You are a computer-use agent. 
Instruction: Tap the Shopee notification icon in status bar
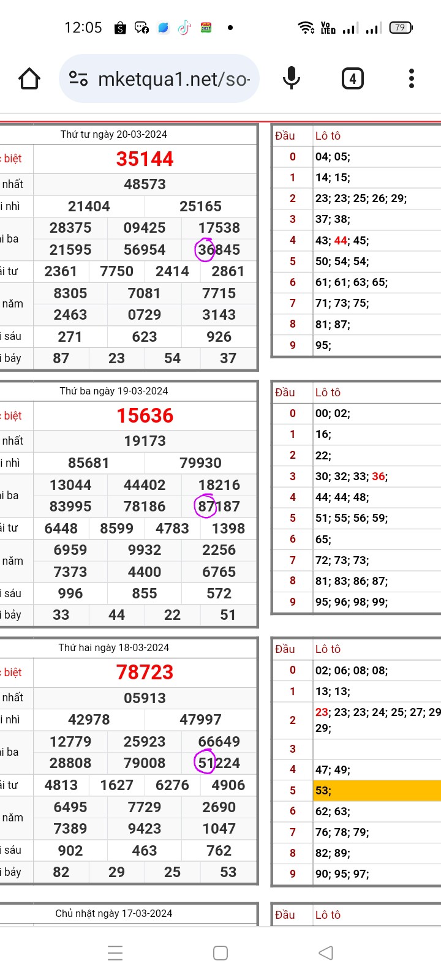click(x=120, y=28)
